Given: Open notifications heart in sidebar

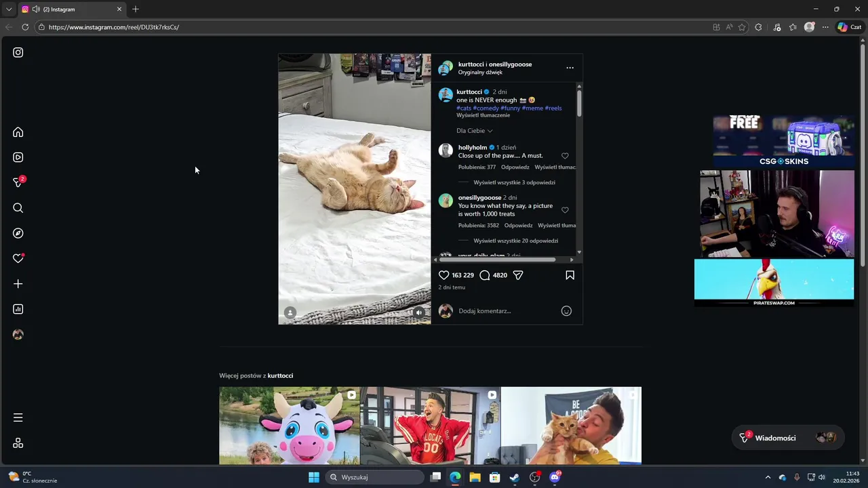Looking at the screenshot, I should (x=18, y=258).
